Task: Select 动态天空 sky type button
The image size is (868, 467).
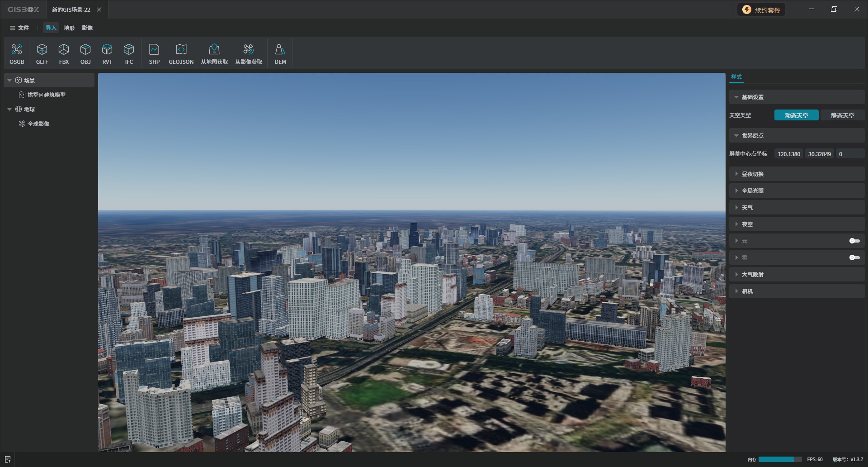Action: pos(796,115)
